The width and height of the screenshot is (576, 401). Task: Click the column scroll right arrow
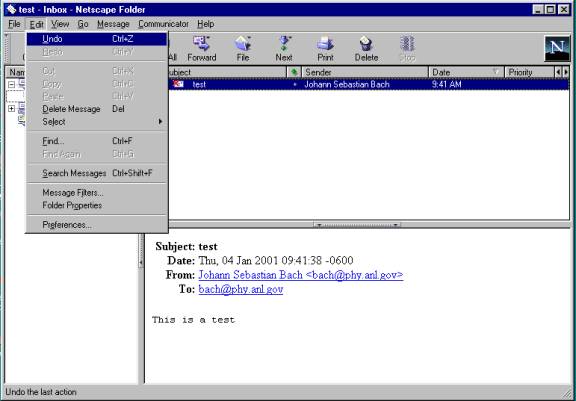coord(566,72)
